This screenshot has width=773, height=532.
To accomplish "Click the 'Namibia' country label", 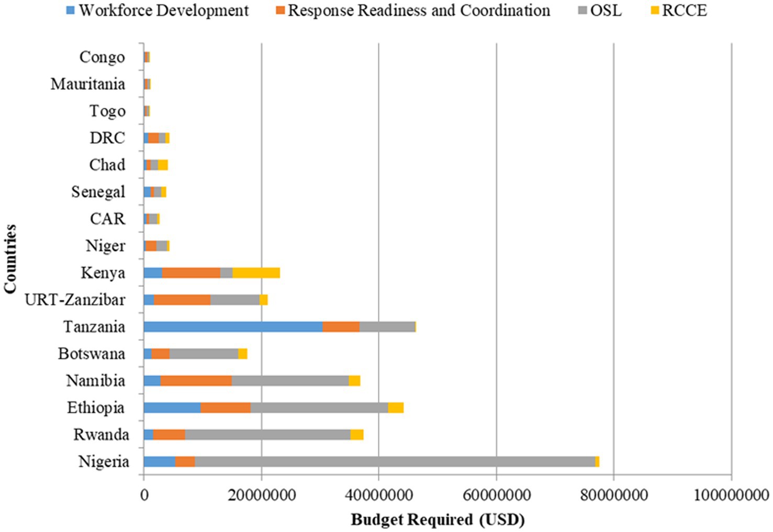I will point(96,381).
